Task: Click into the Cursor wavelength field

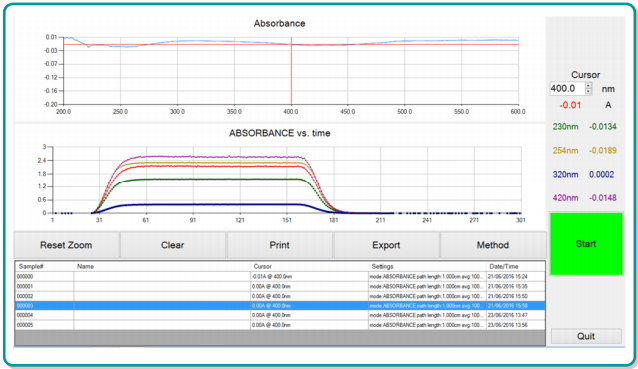Action: click(567, 88)
